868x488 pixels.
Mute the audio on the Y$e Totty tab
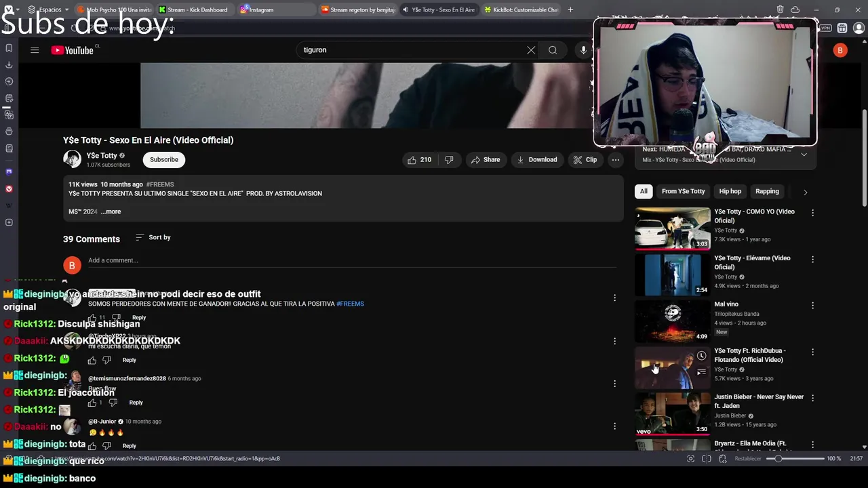(406, 9)
